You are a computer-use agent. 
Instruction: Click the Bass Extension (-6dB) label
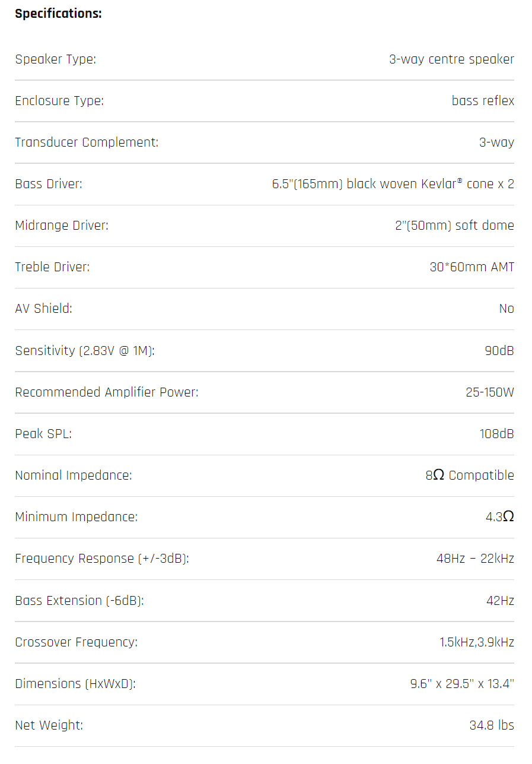pos(79,601)
